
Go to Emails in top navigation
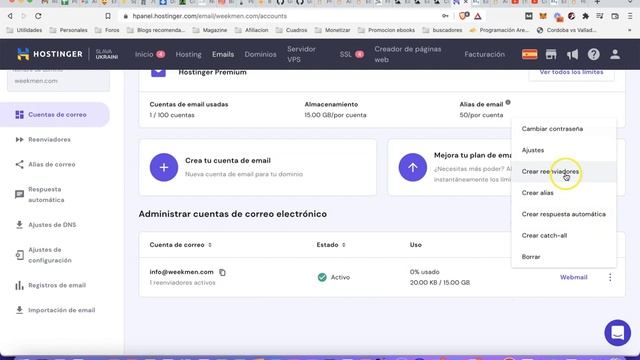[x=223, y=54]
